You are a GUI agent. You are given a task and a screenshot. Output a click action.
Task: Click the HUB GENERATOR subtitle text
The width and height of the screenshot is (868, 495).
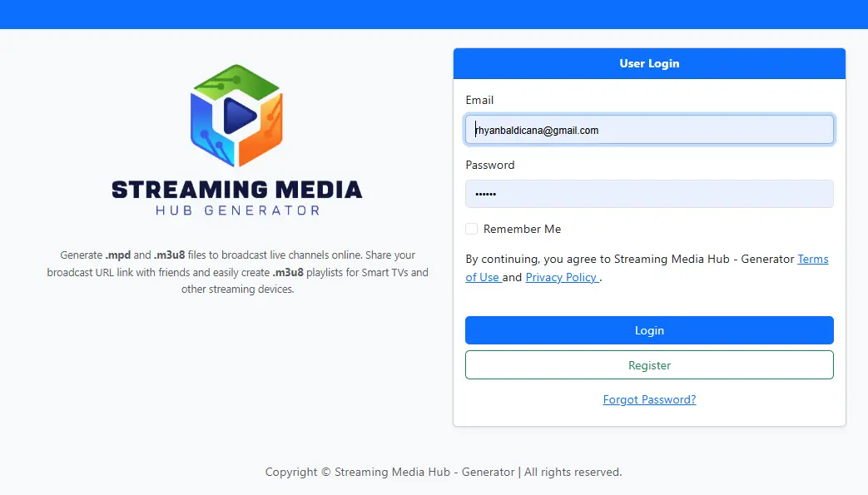[237, 210]
